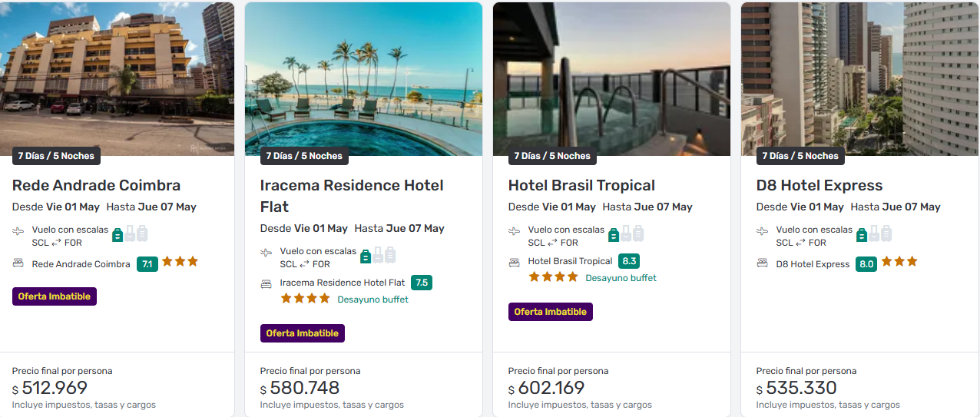Click the star rating on Hotel Brasil Tropical
980x417 pixels.
(x=553, y=277)
